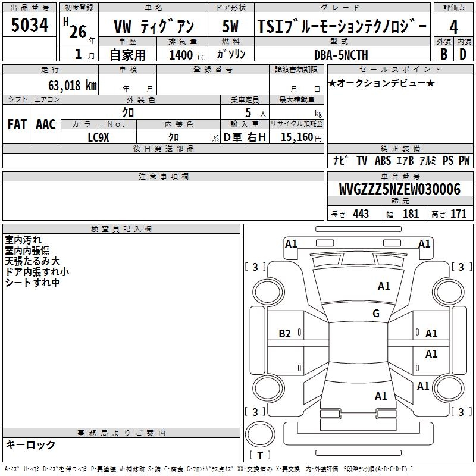Viewport: 476px width, 476px height.
Task: Click the T spare tire label
Action: pos(260,456)
